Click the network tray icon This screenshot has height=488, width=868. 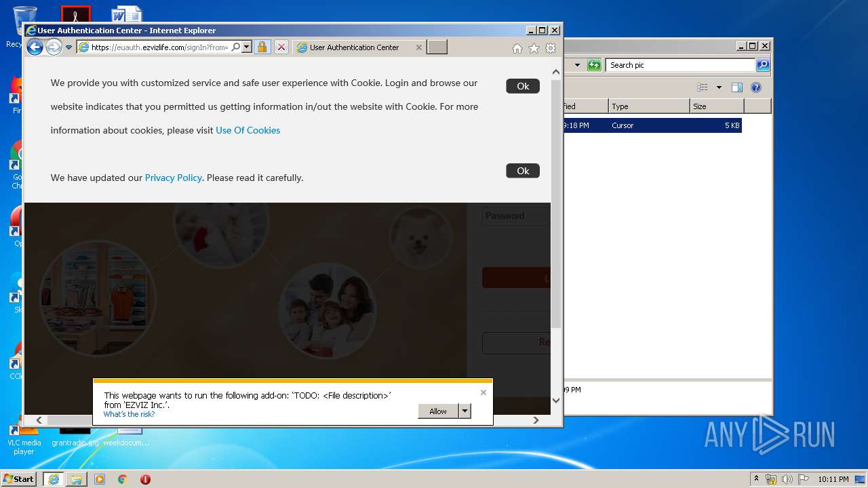pyautogui.click(x=771, y=479)
